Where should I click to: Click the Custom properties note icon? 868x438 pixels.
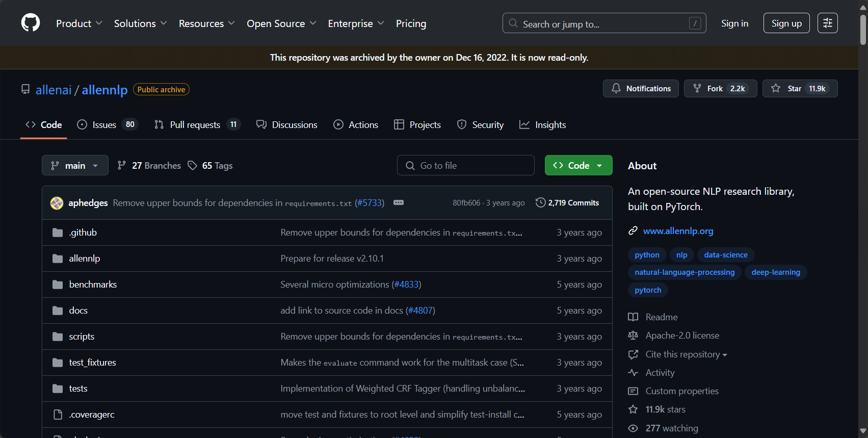(633, 391)
